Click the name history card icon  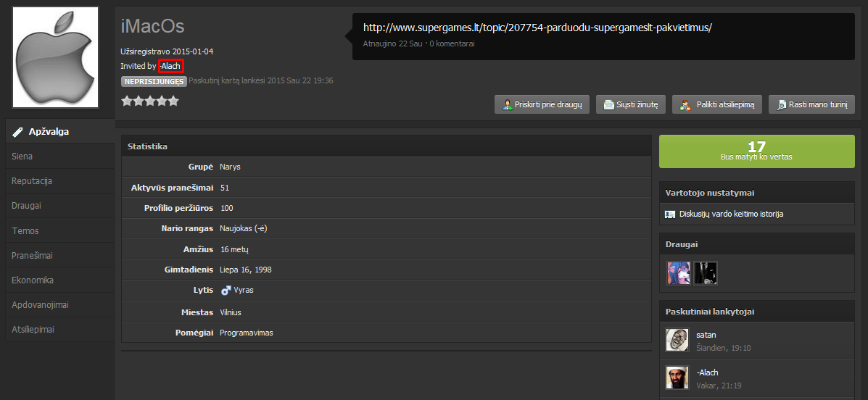[x=670, y=214]
